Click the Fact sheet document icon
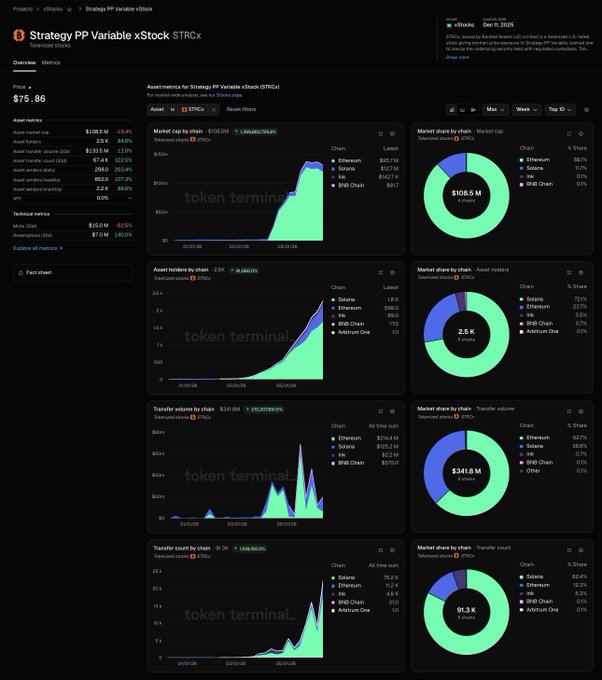The width and height of the screenshot is (602, 680). click(20, 273)
